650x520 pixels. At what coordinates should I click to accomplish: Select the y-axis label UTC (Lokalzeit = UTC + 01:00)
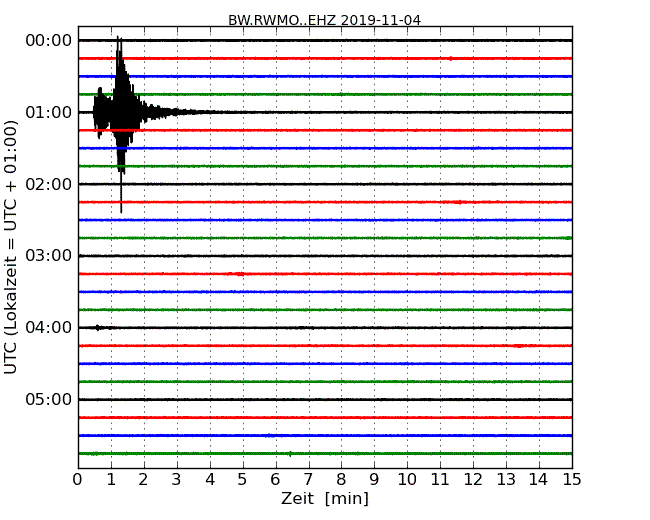(11, 247)
